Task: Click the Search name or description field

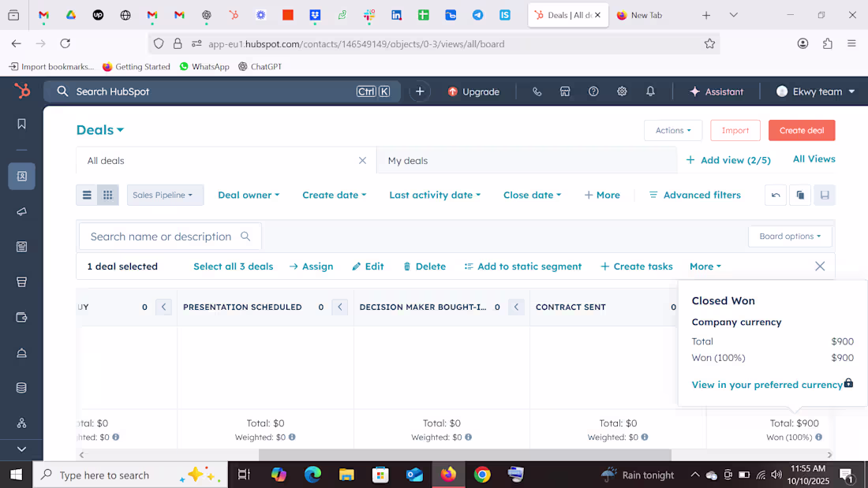Action: [170, 237]
